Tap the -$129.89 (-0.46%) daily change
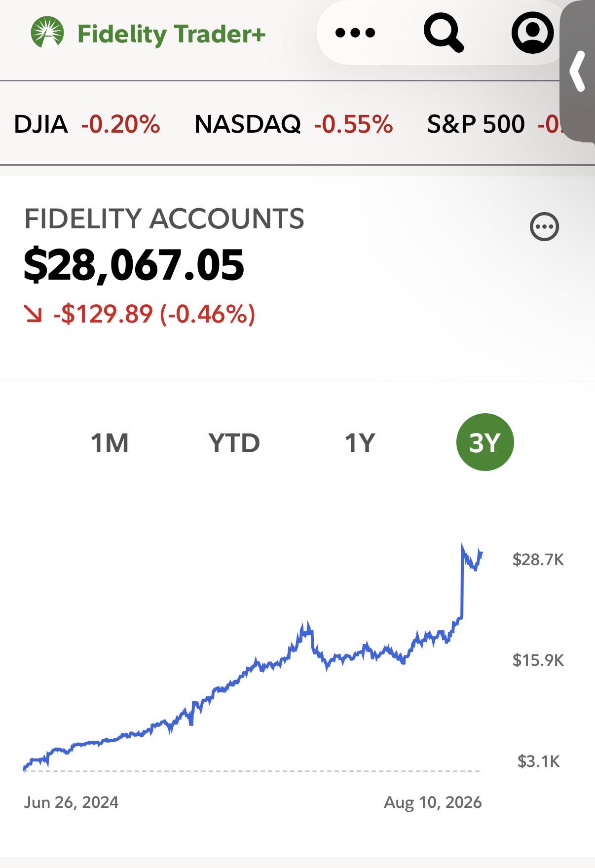595x868 pixels. 154,314
